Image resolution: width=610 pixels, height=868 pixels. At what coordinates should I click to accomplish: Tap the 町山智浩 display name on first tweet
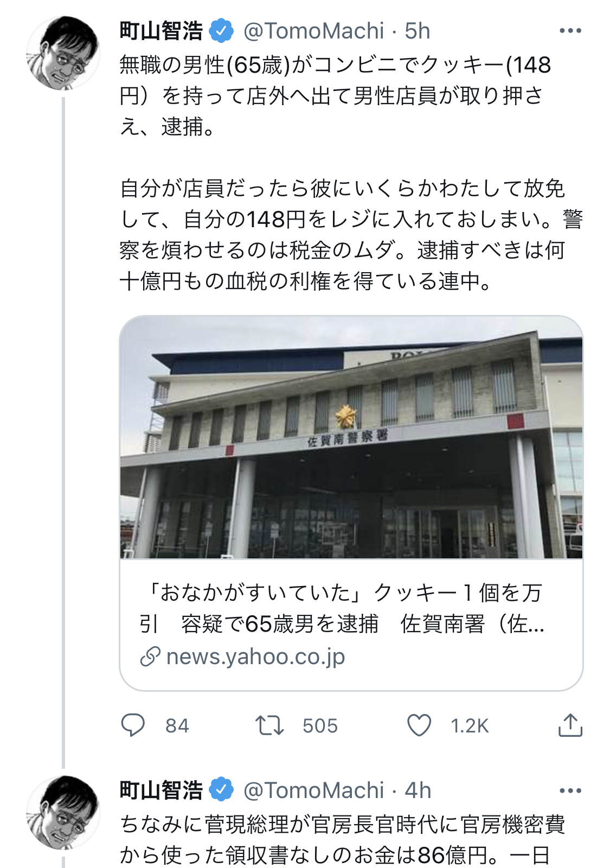pyautogui.click(x=161, y=31)
